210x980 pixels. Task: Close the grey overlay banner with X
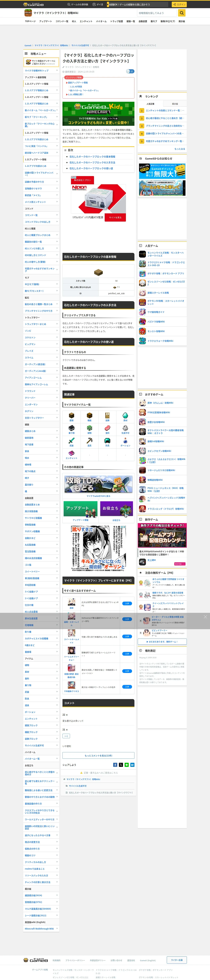205,617
